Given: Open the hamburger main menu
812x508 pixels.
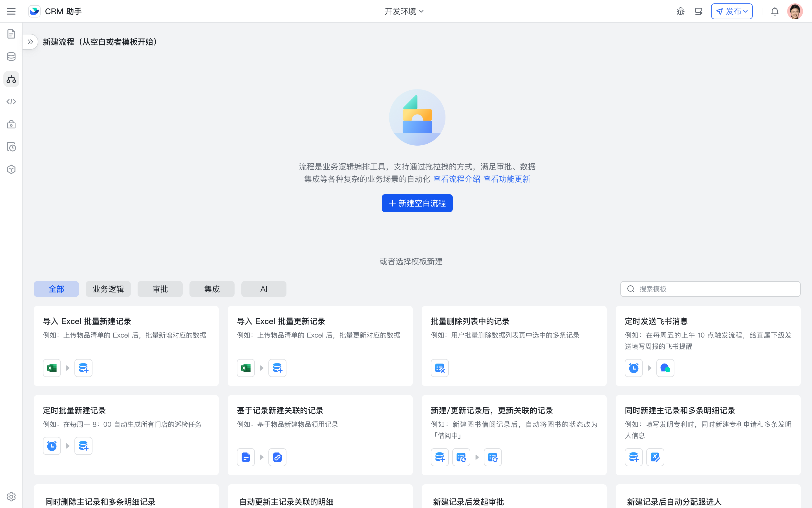Looking at the screenshot, I should (x=11, y=11).
